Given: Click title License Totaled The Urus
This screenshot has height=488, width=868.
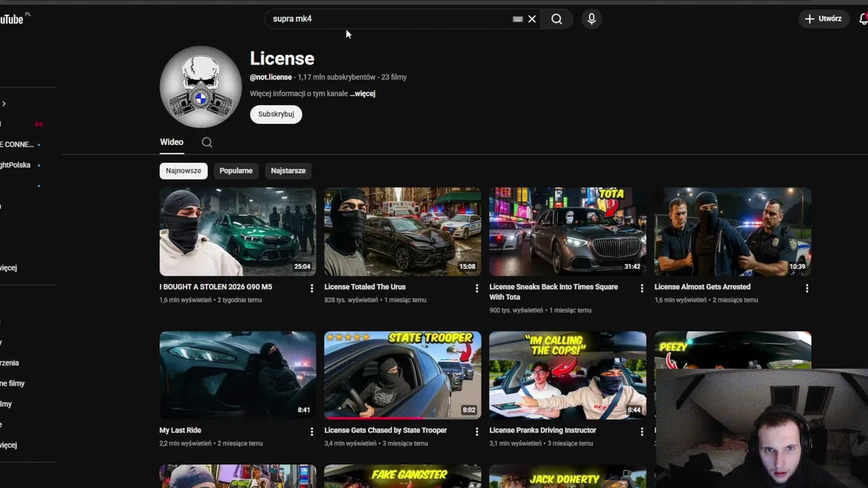Looking at the screenshot, I should (365, 287).
